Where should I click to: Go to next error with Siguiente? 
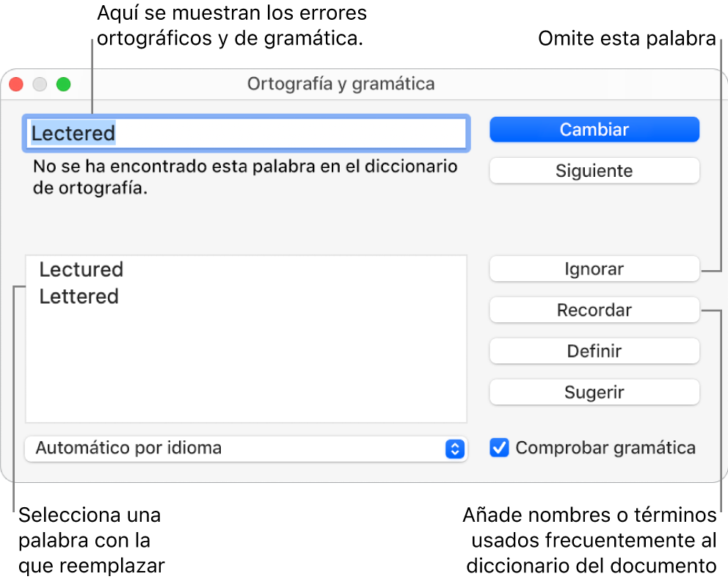click(x=594, y=171)
